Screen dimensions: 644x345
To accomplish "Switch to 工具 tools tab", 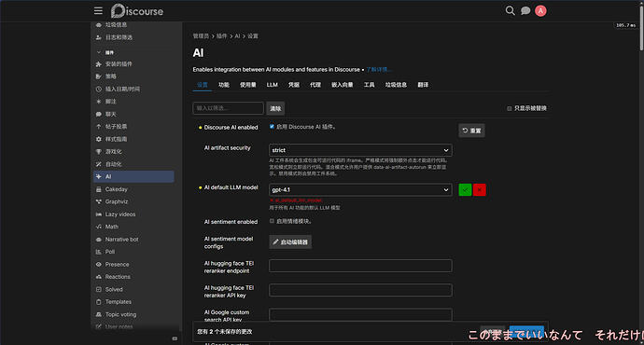I will click(369, 85).
